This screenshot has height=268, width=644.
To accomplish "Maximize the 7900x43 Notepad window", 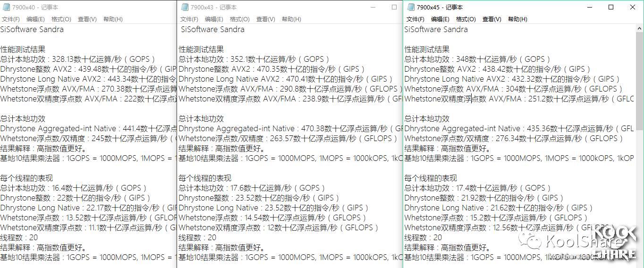I will (x=394, y=7).
